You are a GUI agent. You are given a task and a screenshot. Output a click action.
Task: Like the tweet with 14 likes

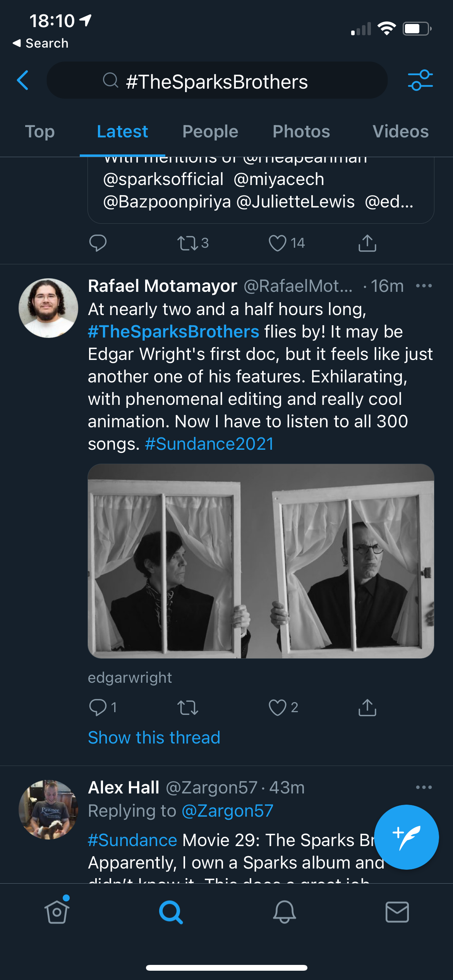click(278, 243)
